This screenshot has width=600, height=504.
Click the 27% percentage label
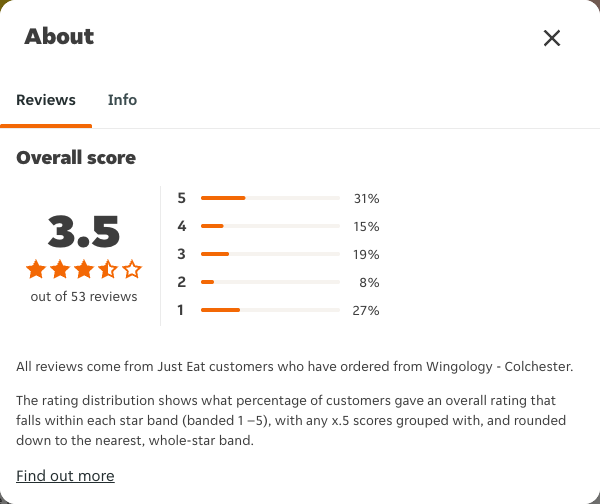[x=366, y=310]
